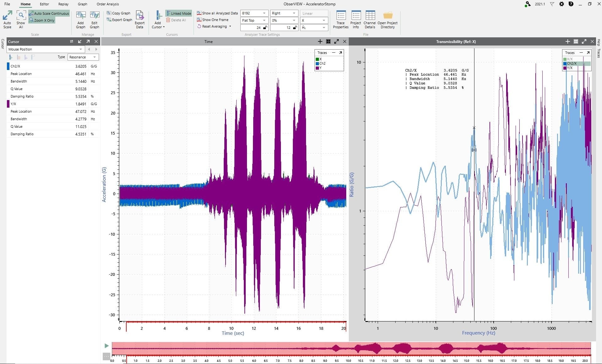Switch to the Graph tab
The width and height of the screenshot is (602, 364).
[x=82, y=4]
